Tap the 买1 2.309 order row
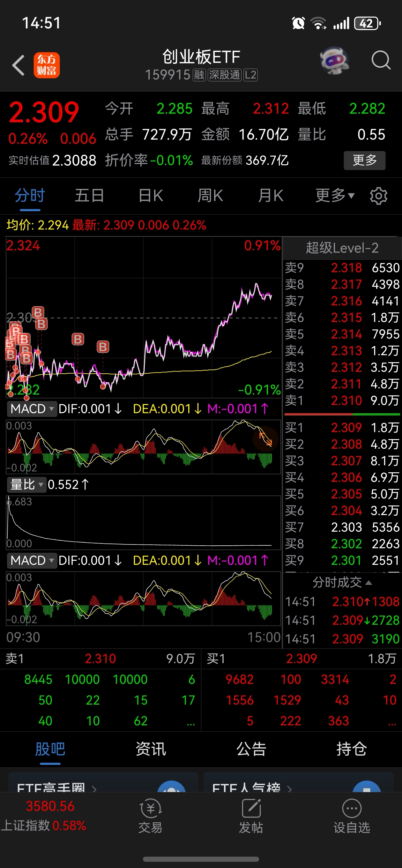This screenshot has height=868, width=402. 342,427
